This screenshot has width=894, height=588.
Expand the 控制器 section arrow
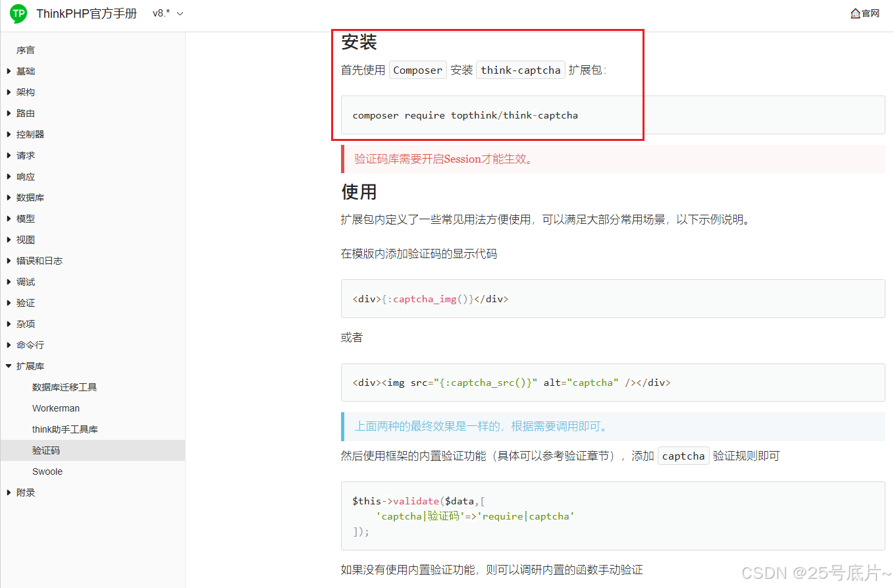9,134
